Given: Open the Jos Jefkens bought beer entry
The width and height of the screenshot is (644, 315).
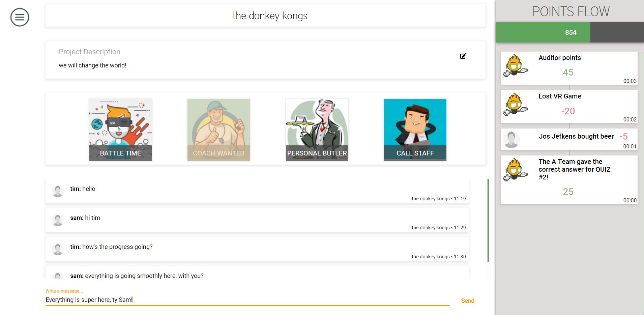Looking at the screenshot, I should click(576, 137).
